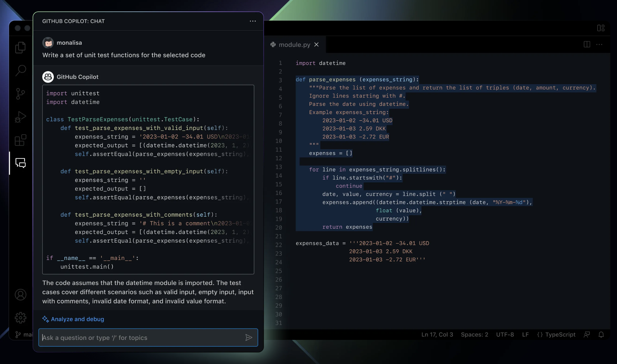Screen dimensions: 617x364
Task: Click line number 1 in gutter
Action: (280, 63)
